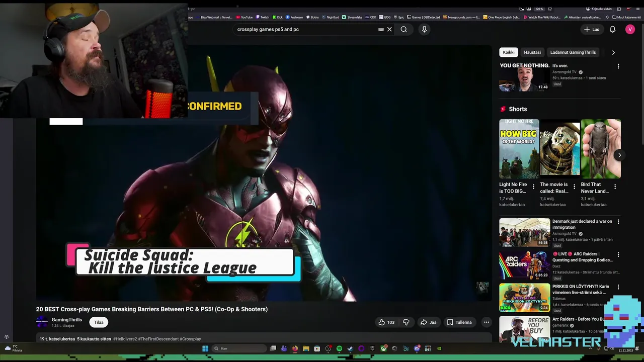Open options for Denmark video
This screenshot has height=362, width=644.
point(618,222)
